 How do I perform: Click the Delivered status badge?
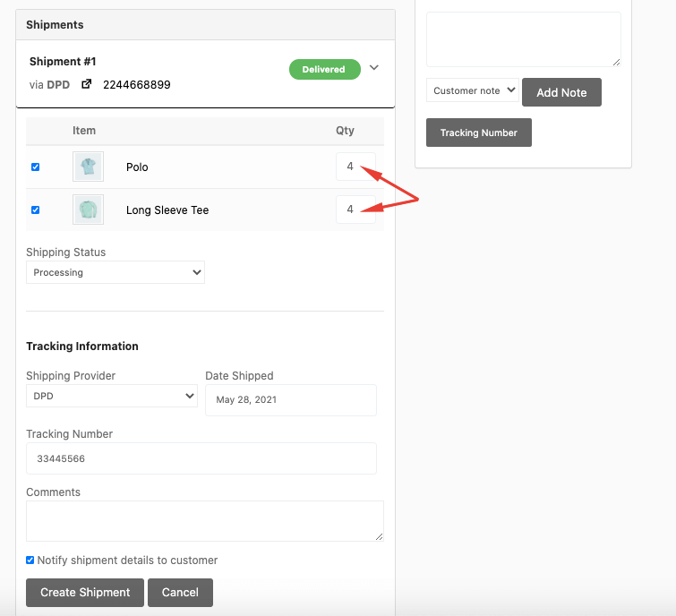tap(325, 70)
